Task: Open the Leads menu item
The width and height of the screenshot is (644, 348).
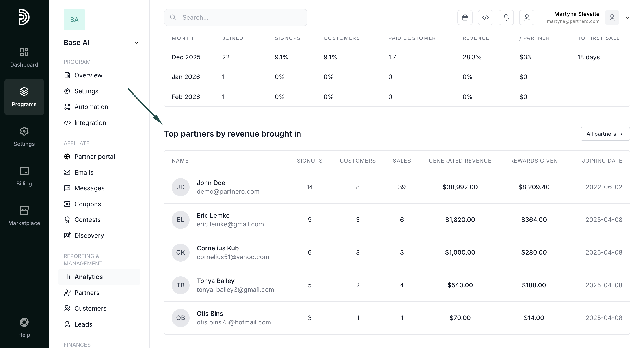Action: (83, 324)
